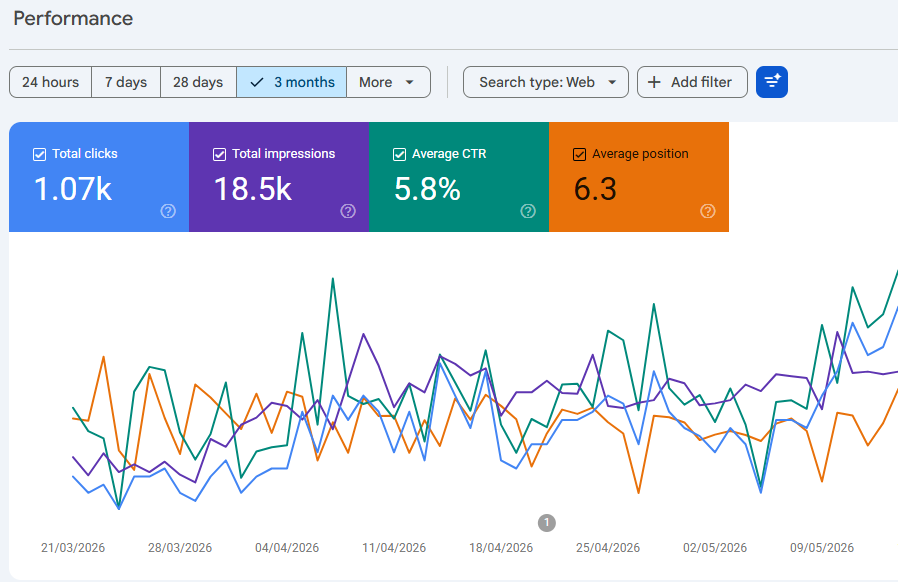Click the 18.5k total impressions value
Viewport: 898px width, 582px height.
click(253, 189)
